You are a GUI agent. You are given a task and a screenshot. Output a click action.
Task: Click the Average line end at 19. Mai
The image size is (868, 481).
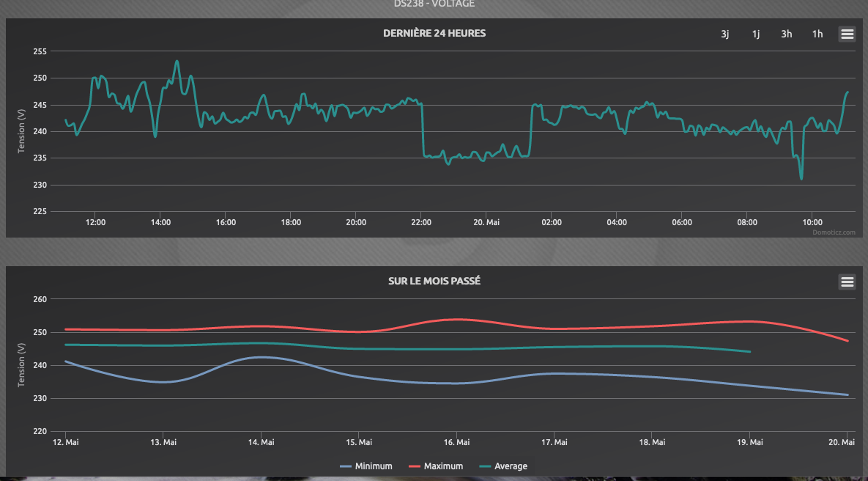click(x=749, y=352)
